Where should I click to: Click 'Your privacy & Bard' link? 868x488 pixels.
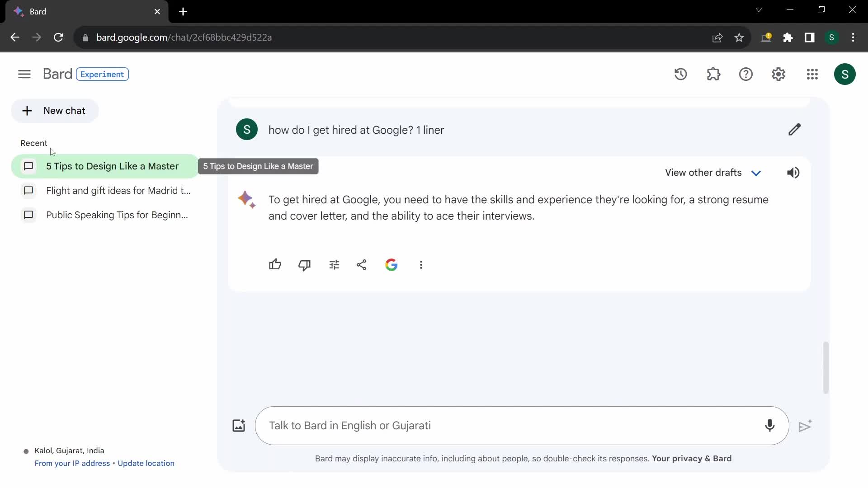tap(692, 459)
